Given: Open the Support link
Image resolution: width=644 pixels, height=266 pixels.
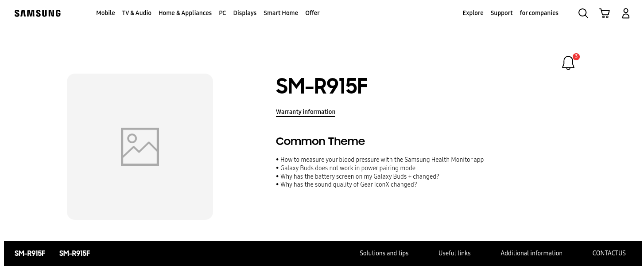Looking at the screenshot, I should [501, 13].
